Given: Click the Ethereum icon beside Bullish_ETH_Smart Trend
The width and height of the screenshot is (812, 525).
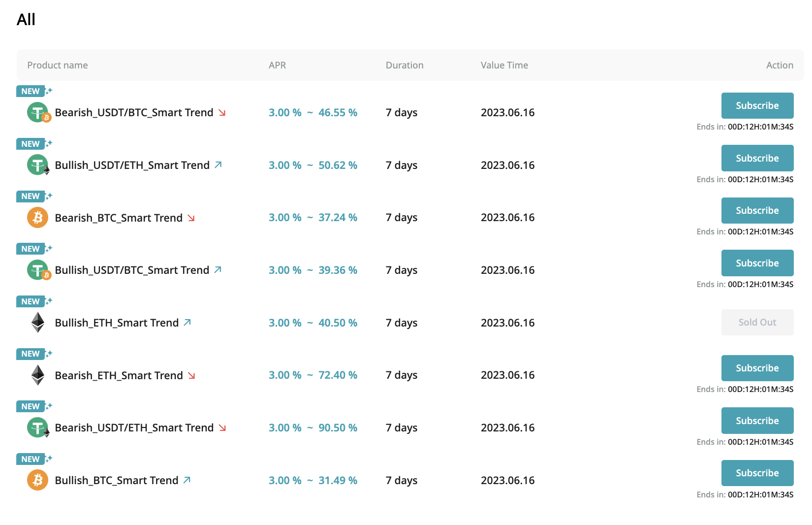Looking at the screenshot, I should click(38, 323).
